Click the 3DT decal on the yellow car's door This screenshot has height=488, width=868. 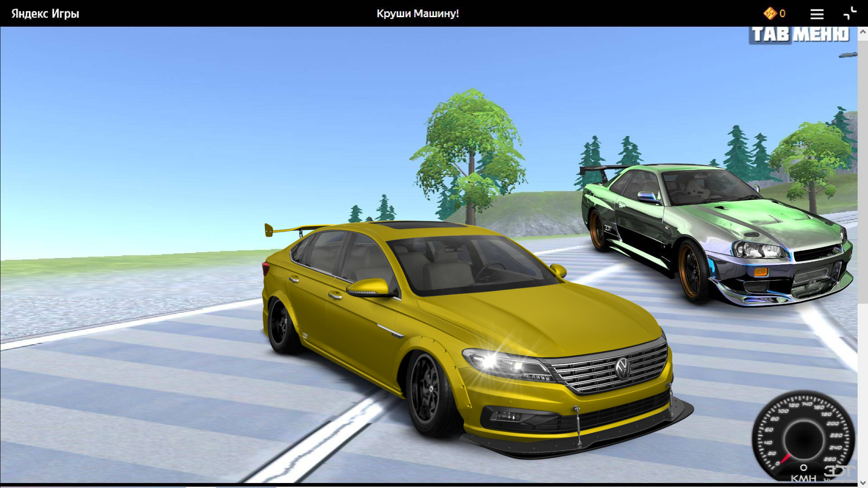(x=305, y=335)
